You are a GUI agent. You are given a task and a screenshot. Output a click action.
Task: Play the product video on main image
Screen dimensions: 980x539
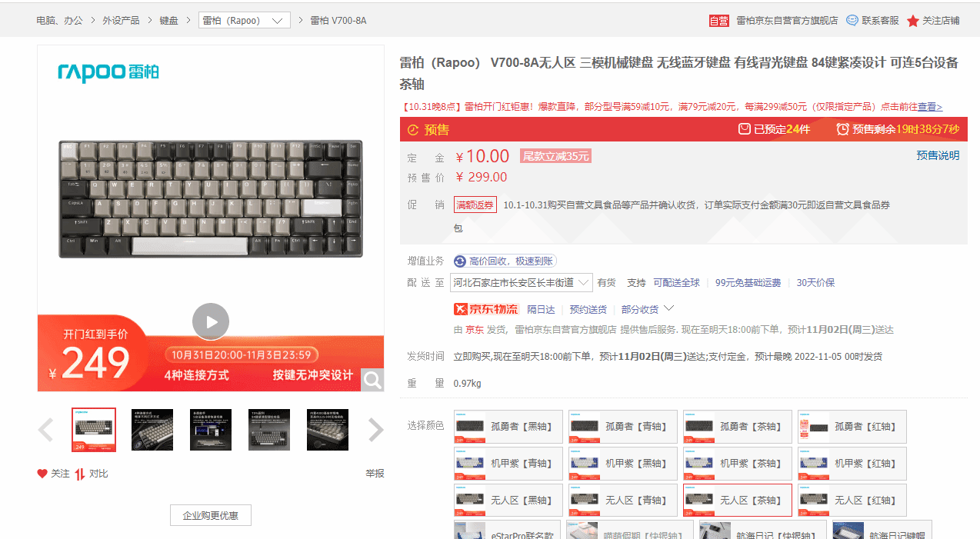tap(211, 321)
